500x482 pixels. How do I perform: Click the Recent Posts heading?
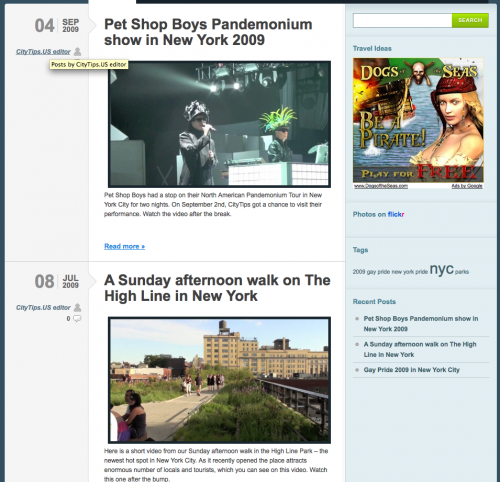pyautogui.click(x=374, y=302)
